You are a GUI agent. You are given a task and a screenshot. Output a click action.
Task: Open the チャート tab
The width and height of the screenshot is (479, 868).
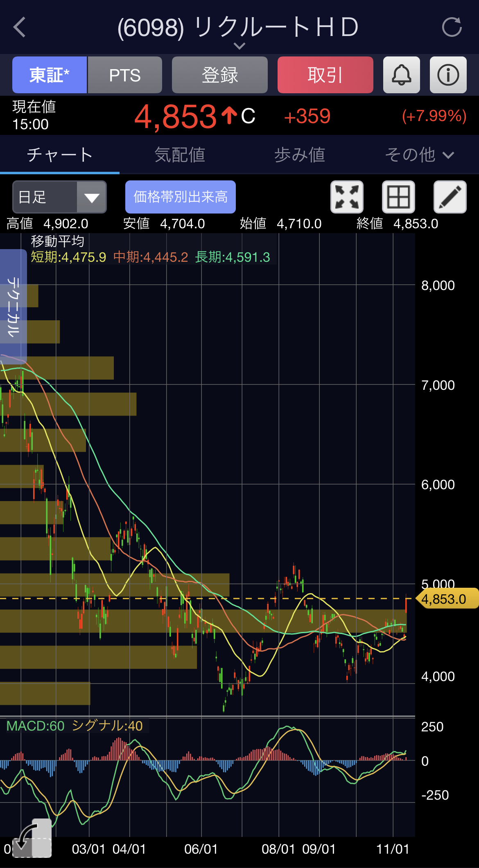[60, 155]
